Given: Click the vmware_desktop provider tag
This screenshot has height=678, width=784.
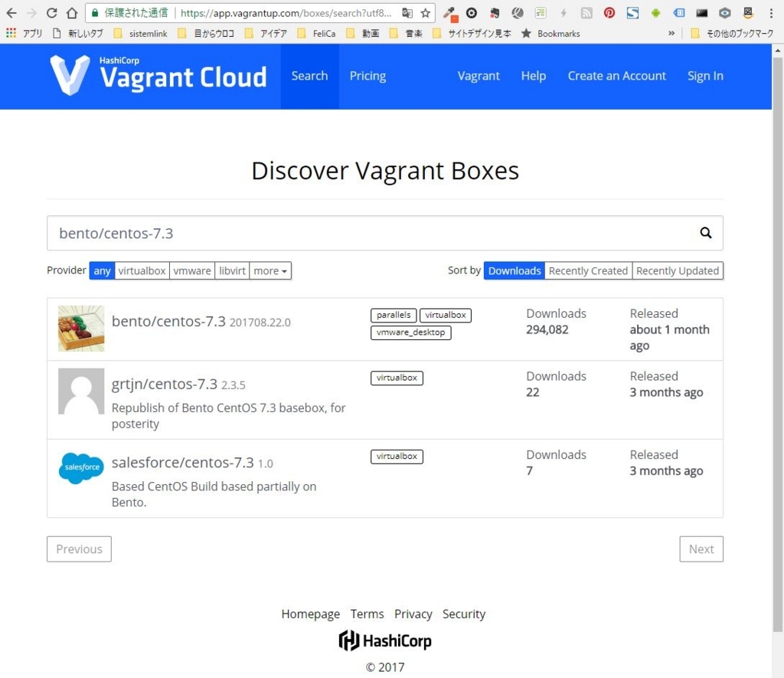Looking at the screenshot, I should point(410,332).
